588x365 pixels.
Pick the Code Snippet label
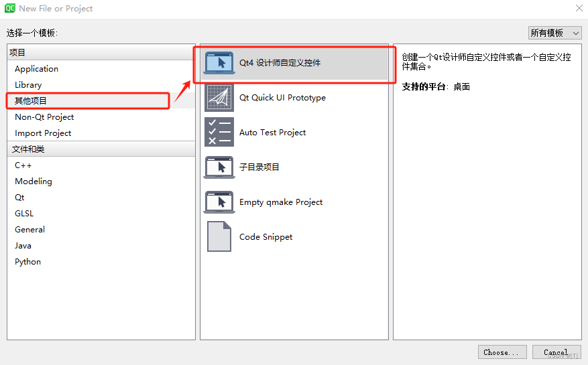(266, 237)
